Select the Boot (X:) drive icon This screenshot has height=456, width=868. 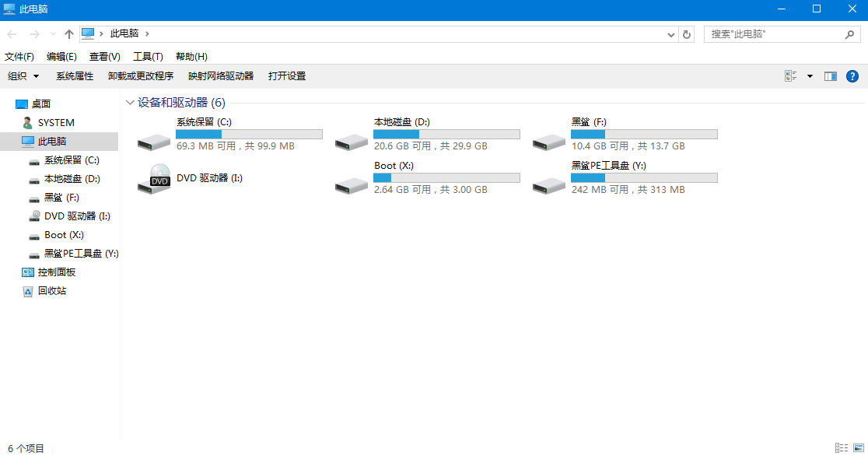point(351,184)
